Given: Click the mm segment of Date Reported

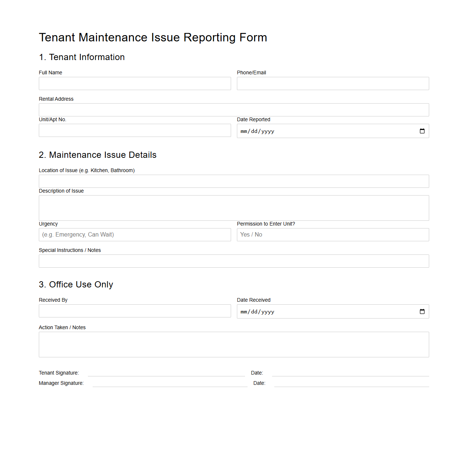Looking at the screenshot, I should tap(245, 131).
